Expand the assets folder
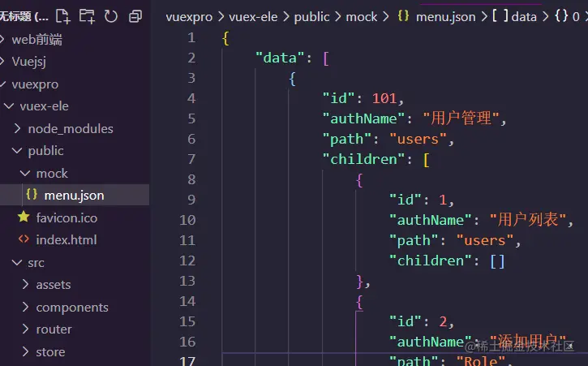 (25, 284)
